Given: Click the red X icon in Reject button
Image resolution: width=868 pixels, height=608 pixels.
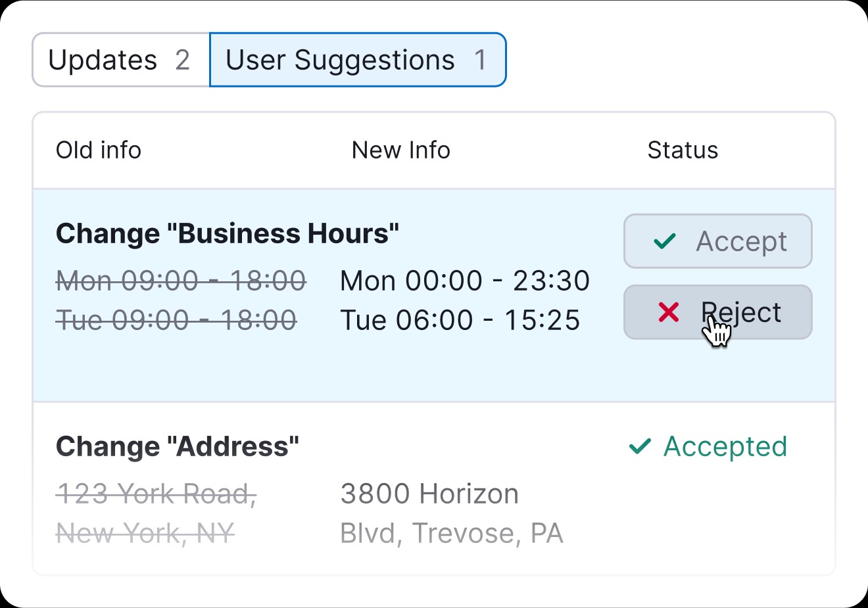Looking at the screenshot, I should coord(669,312).
